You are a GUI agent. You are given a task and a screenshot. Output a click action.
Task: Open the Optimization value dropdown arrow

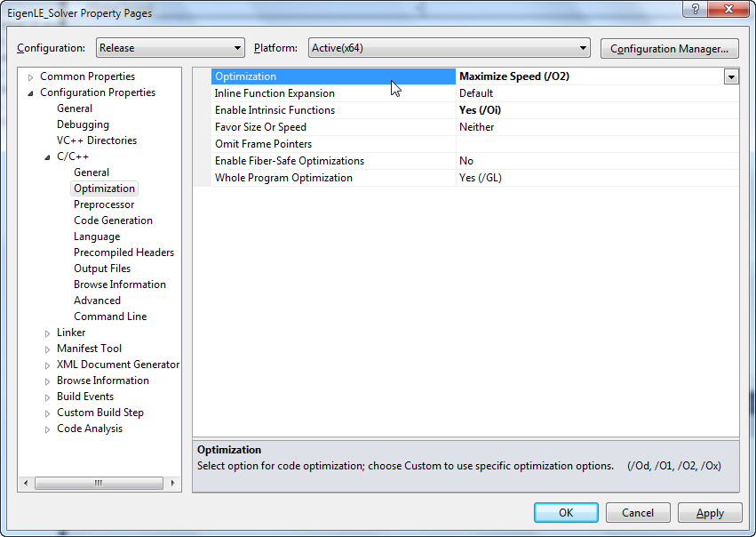(730, 76)
